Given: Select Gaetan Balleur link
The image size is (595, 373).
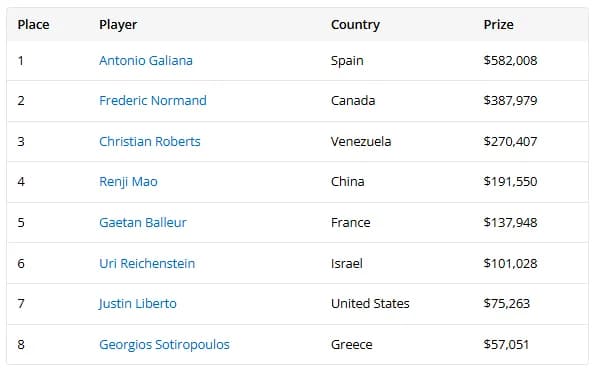Looking at the screenshot, I should tap(143, 222).
